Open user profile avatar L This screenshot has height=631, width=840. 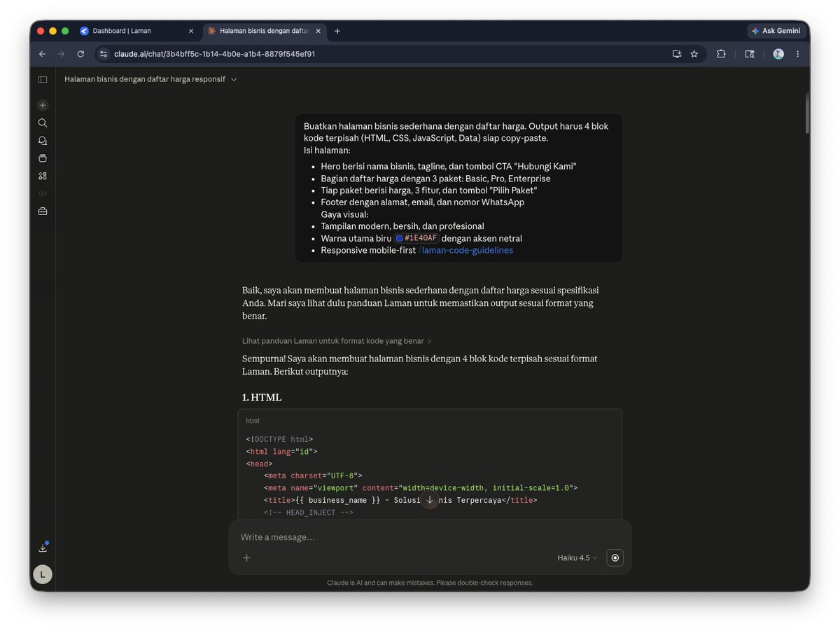[x=43, y=574]
